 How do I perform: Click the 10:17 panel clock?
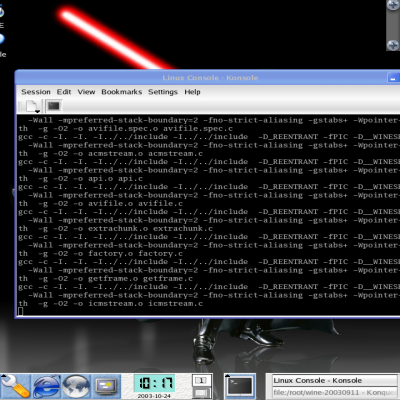[x=154, y=383]
